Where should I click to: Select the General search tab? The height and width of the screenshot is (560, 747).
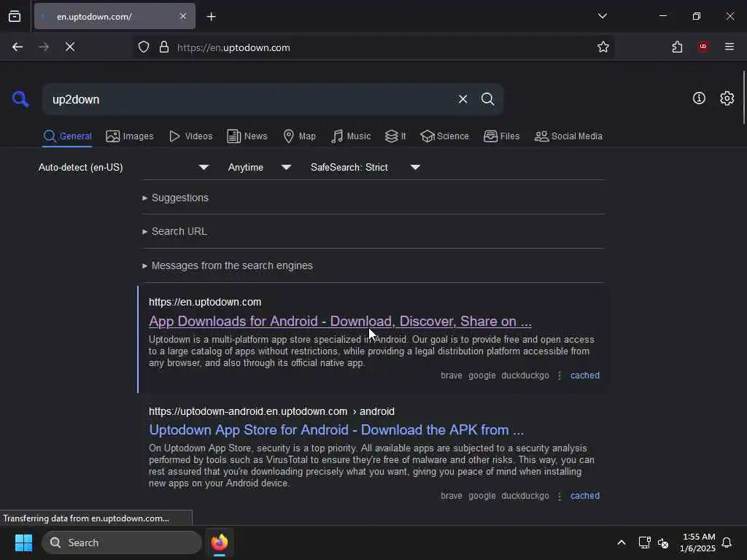click(x=67, y=136)
